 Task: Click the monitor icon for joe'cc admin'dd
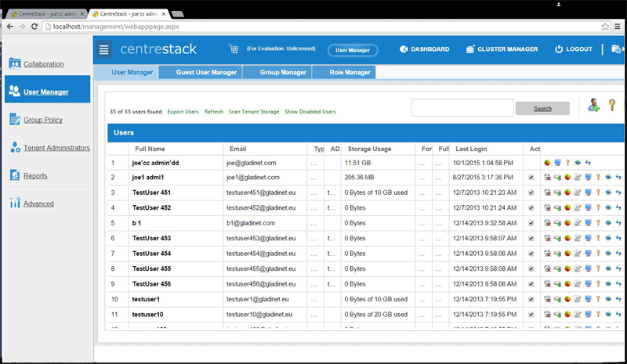coord(557,163)
